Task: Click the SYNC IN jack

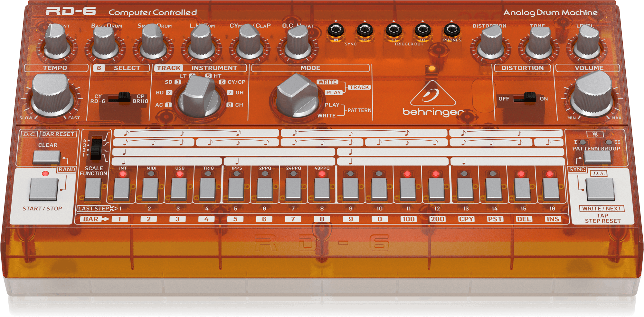Action: tap(336, 31)
